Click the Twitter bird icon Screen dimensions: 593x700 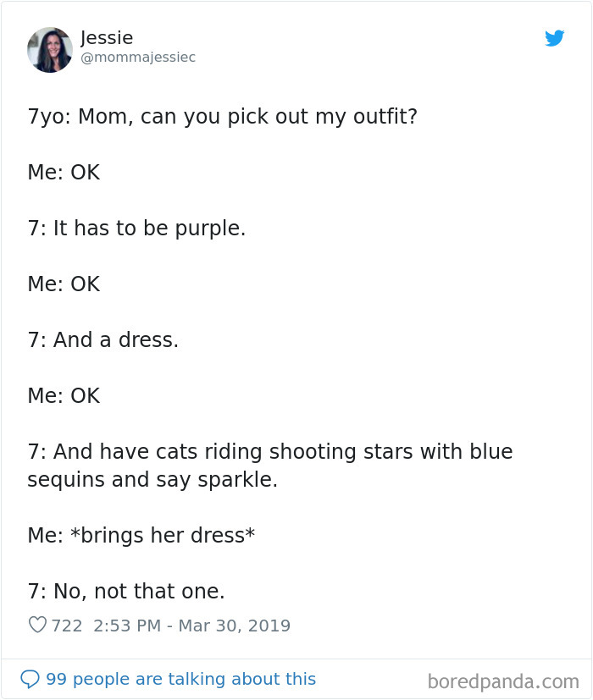(x=555, y=38)
